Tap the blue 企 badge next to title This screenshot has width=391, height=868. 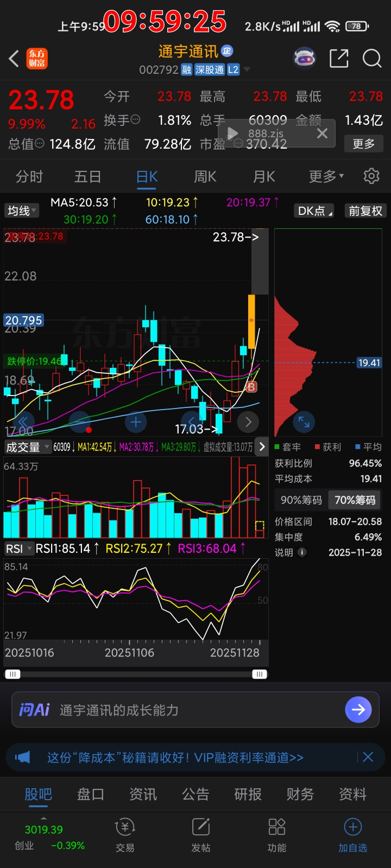227,51
